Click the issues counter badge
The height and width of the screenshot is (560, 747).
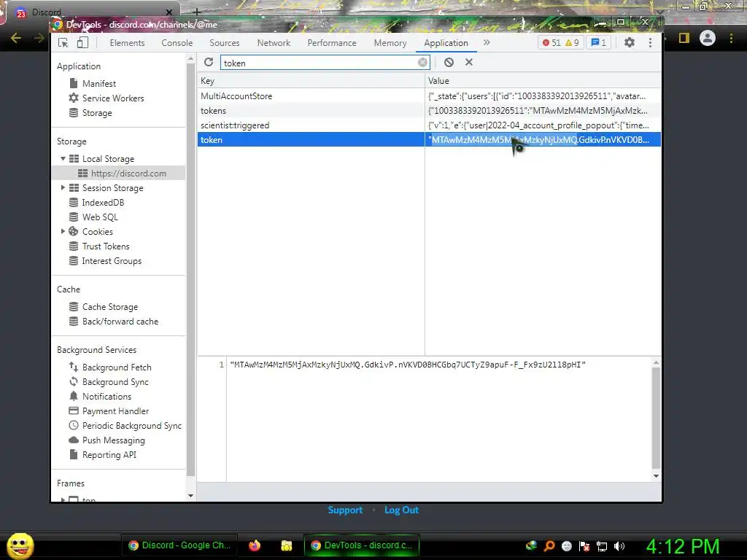click(x=599, y=43)
